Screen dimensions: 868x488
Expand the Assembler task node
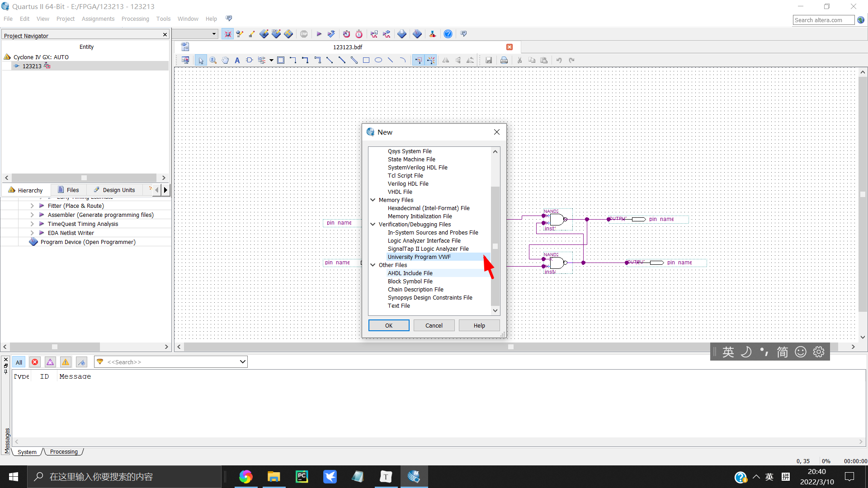point(32,215)
